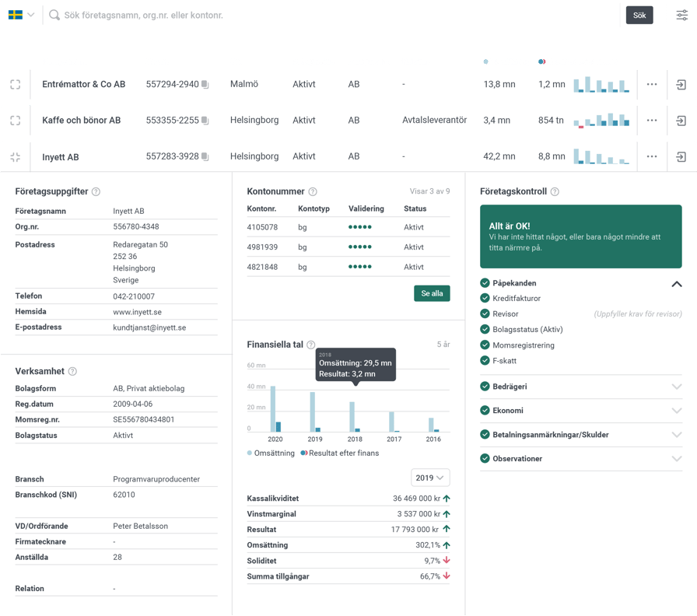Click the export arrow for Entrémattor & Co AB
This screenshot has height=616, width=697.
click(x=681, y=85)
